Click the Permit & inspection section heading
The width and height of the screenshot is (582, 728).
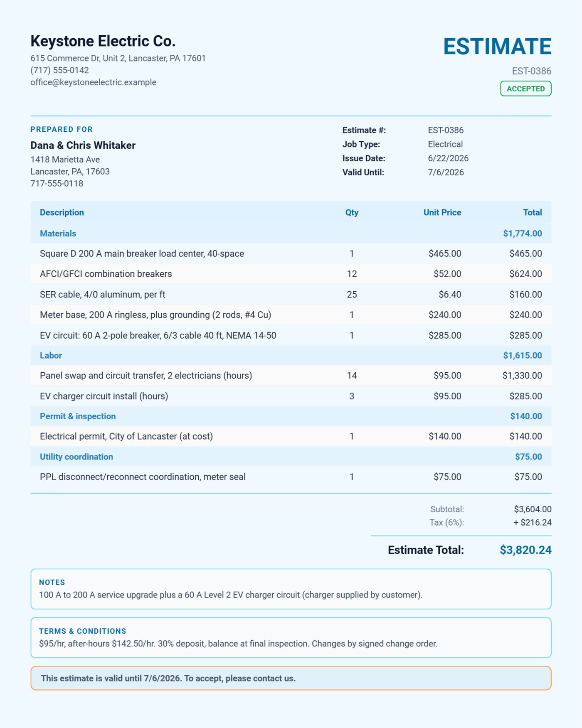click(78, 416)
